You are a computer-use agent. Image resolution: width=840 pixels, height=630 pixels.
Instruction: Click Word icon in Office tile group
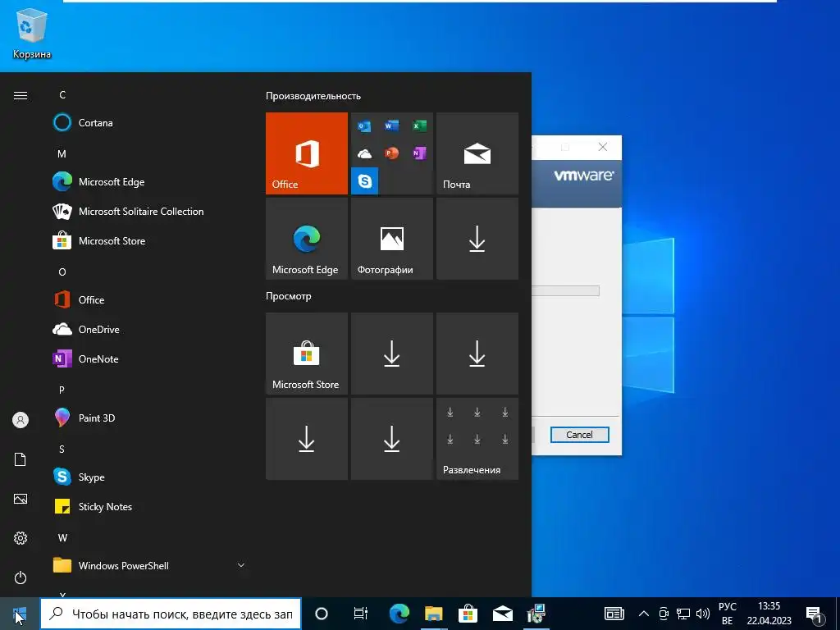pos(391,126)
